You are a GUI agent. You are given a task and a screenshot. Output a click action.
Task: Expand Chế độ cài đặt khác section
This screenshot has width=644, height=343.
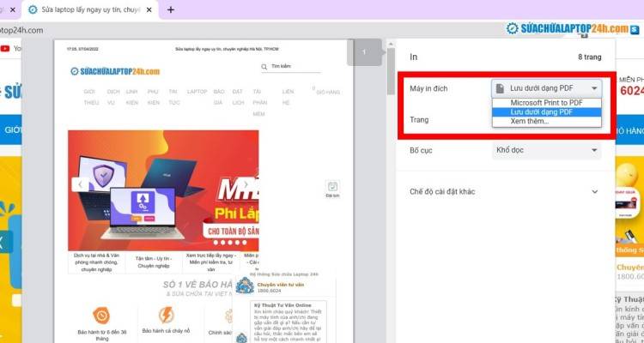pyautogui.click(x=505, y=191)
